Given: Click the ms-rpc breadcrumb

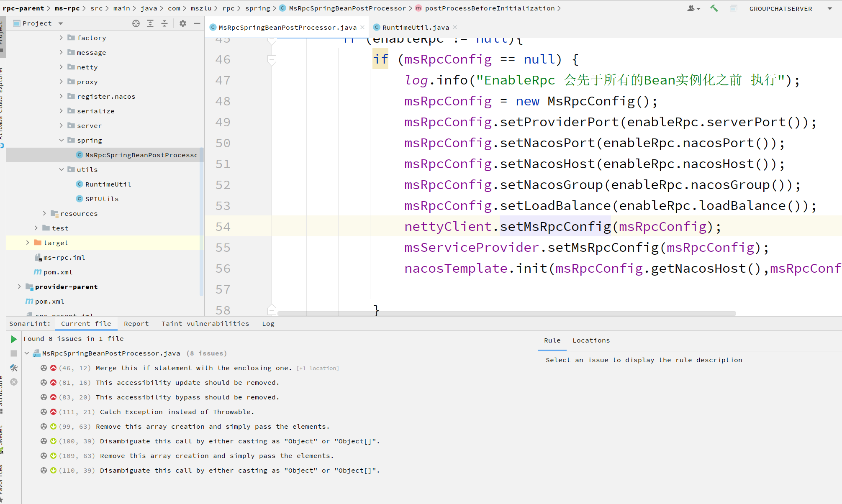Looking at the screenshot, I should (67, 8).
